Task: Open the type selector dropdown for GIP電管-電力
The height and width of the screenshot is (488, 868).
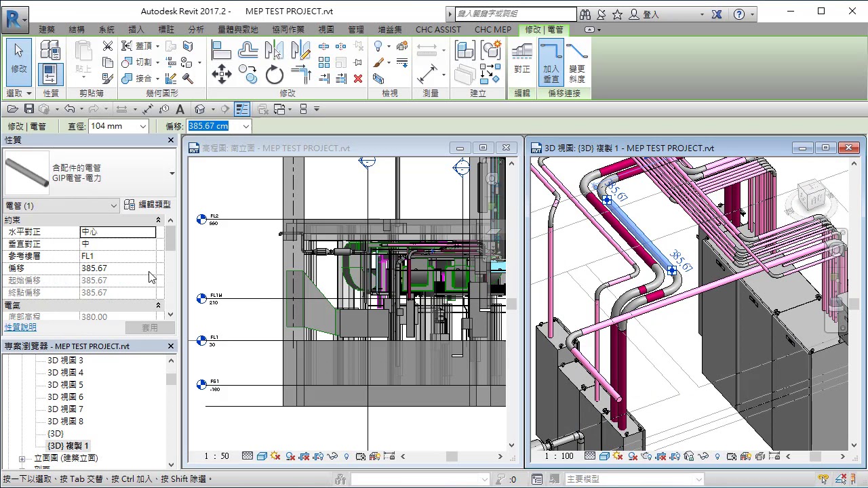Action: point(172,174)
